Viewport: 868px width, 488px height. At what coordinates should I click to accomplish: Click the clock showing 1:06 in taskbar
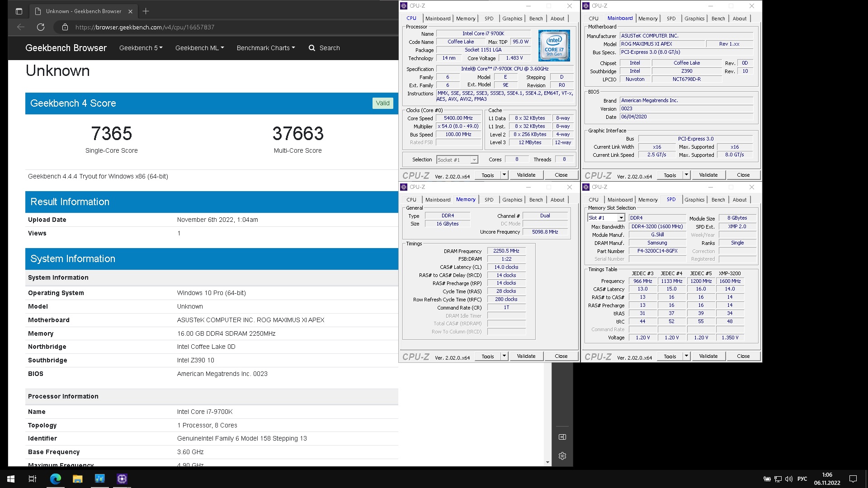pyautogui.click(x=827, y=475)
